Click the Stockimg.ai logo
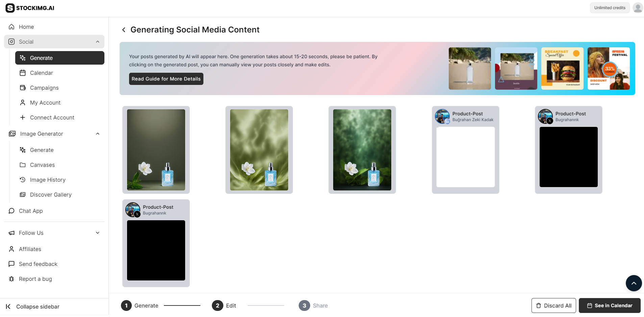This screenshot has width=644, height=317. click(30, 7)
